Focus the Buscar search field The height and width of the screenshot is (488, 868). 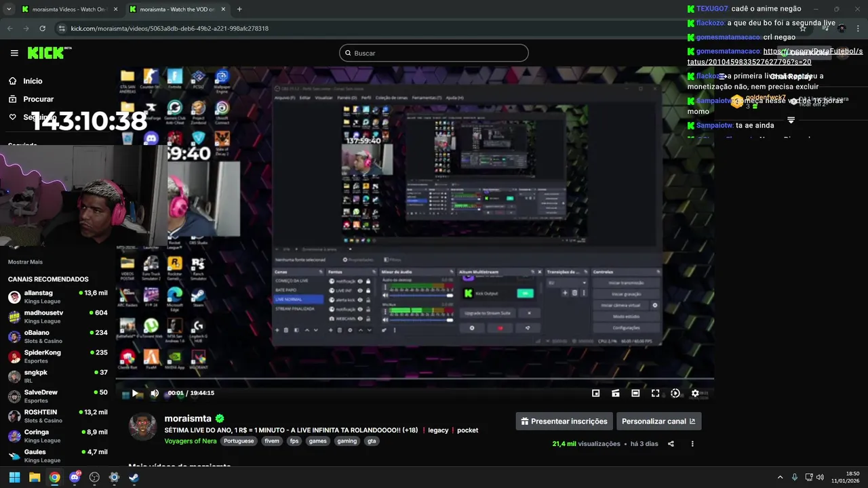[x=433, y=53]
